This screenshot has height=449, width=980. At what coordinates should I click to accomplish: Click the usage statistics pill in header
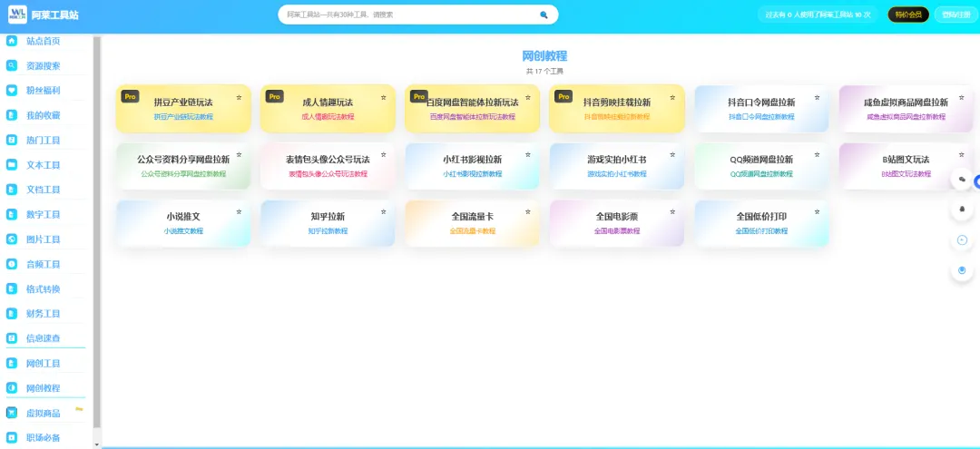click(x=818, y=15)
